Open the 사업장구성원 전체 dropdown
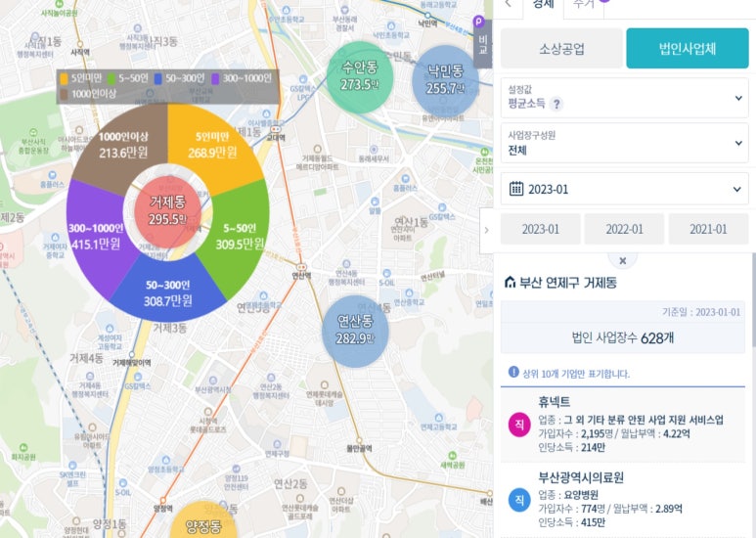756x538 pixels. [624, 143]
